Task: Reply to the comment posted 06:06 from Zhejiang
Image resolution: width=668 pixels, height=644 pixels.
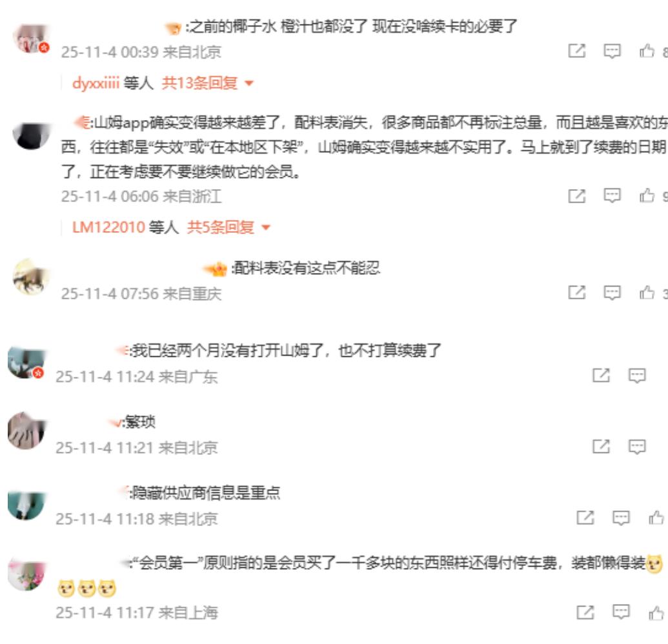Action: tap(612, 196)
